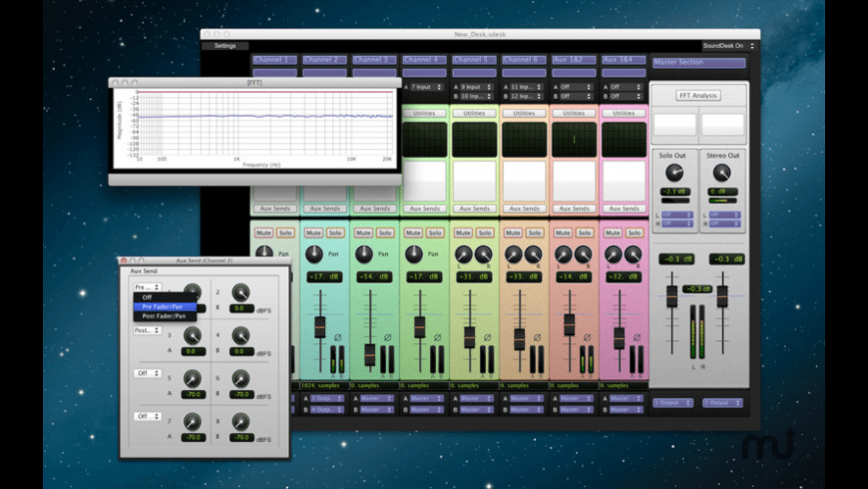The image size is (868, 489).
Task: Mute Channel 4
Action: [411, 233]
